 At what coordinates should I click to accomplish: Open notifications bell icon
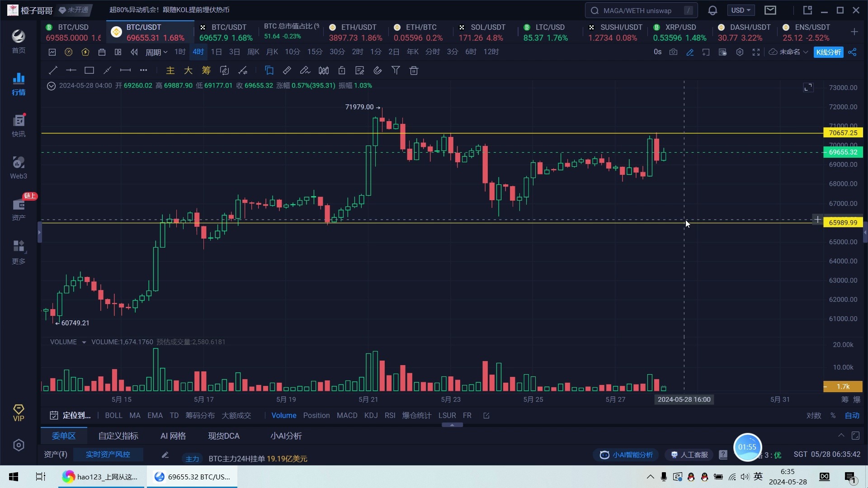[712, 10]
